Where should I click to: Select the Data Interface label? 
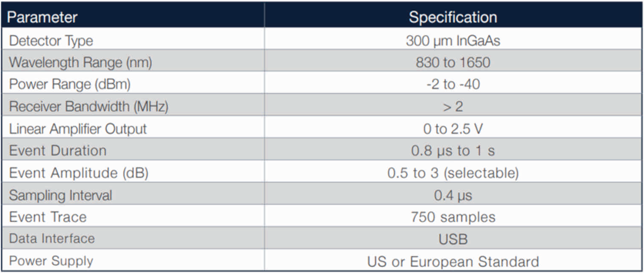(x=52, y=239)
